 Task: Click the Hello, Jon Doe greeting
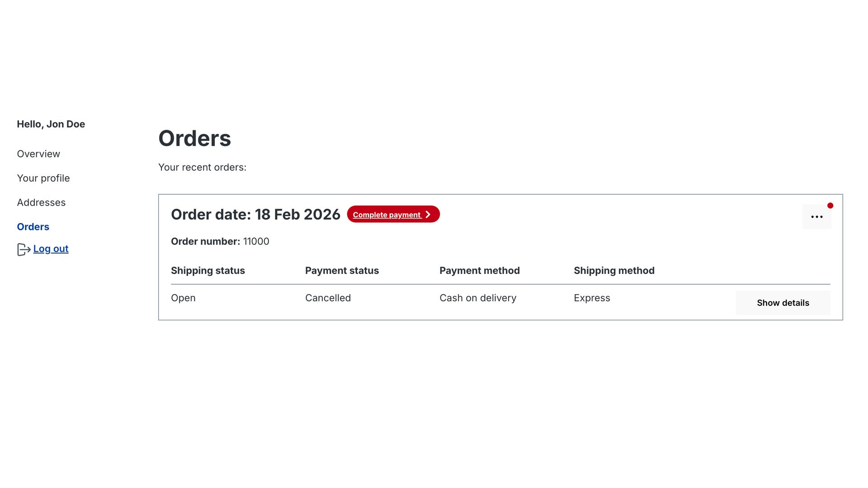51,124
